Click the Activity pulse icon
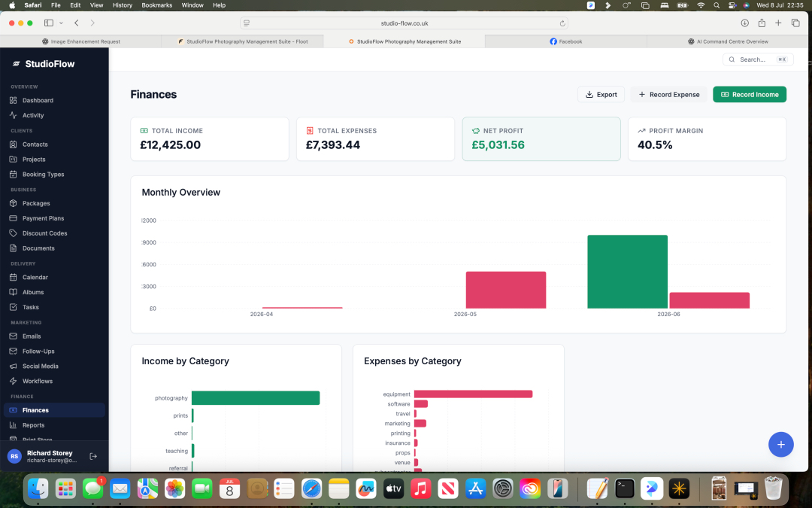Viewport: 812px width, 508px height. click(x=14, y=115)
